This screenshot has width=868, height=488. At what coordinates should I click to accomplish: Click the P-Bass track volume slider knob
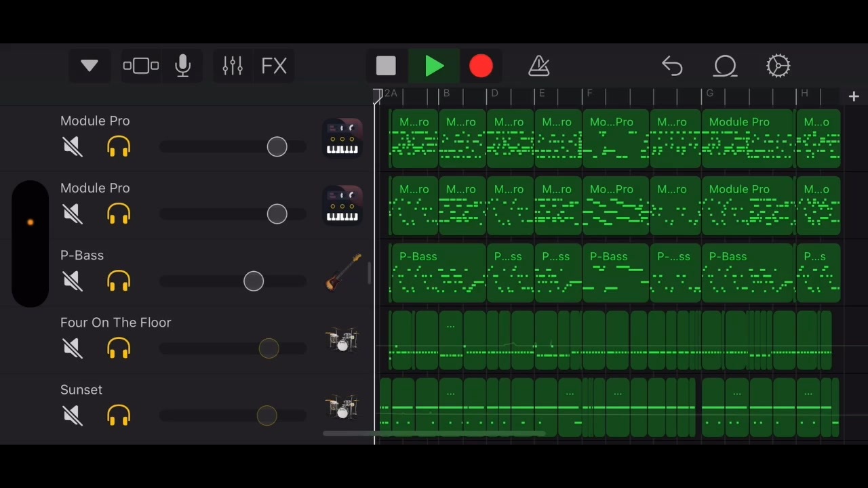click(254, 281)
